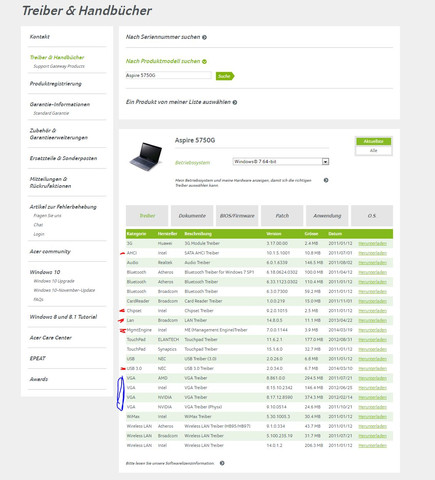435x480 pixels.
Task: Download the Synaptics Touchpad Treiber
Action: (372, 349)
